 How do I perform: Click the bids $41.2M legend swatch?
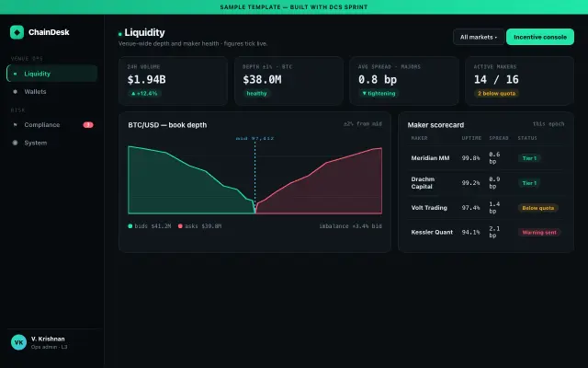click(x=130, y=226)
